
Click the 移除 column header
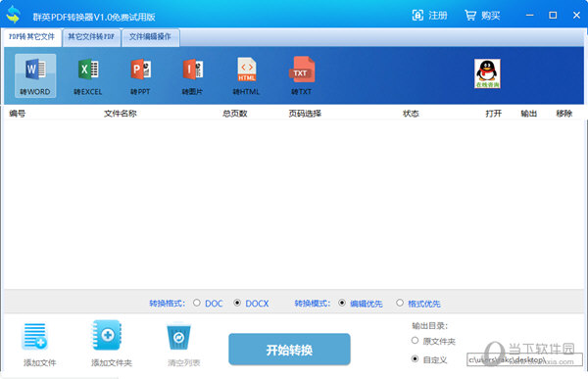564,114
